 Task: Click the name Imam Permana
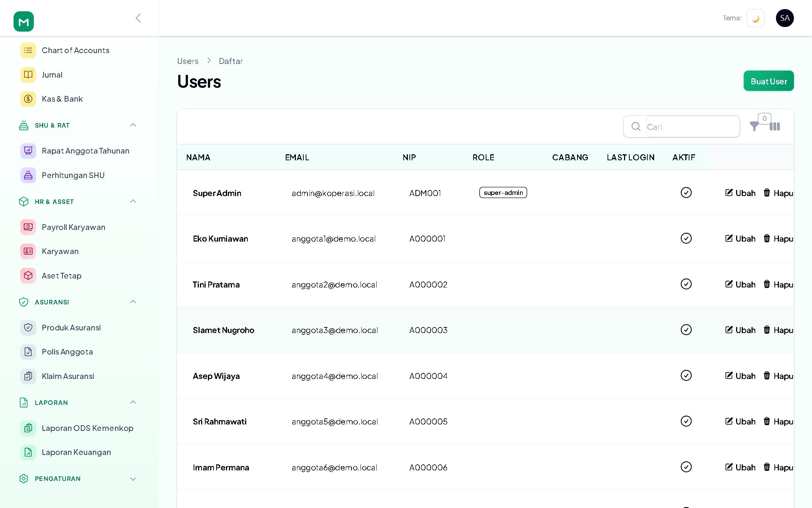221,467
